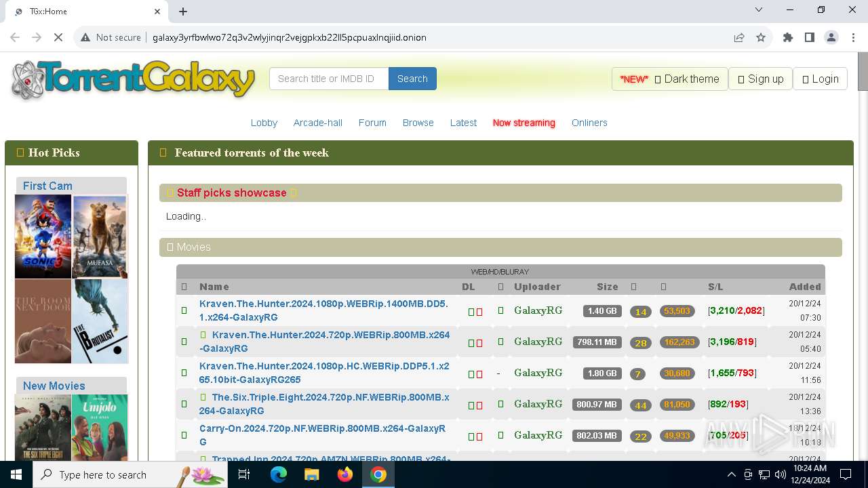This screenshot has height=488, width=868.
Task: Open Mufasa poster thumbnail
Action: (100, 237)
